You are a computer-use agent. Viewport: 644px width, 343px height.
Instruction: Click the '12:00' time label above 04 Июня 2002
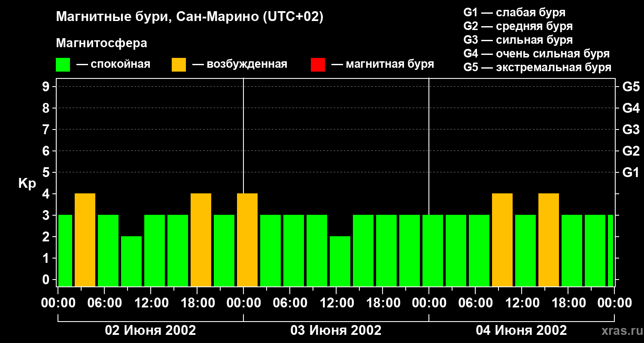(522, 303)
